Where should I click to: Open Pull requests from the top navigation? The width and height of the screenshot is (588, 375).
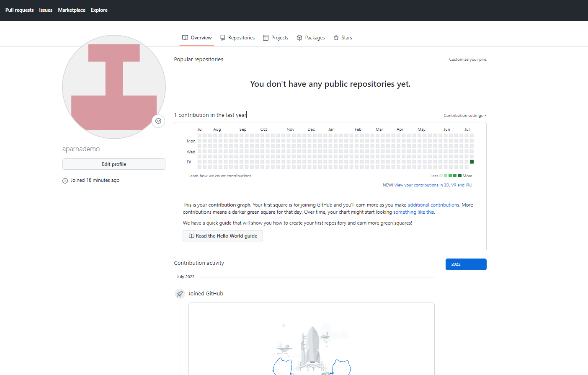coord(19,10)
